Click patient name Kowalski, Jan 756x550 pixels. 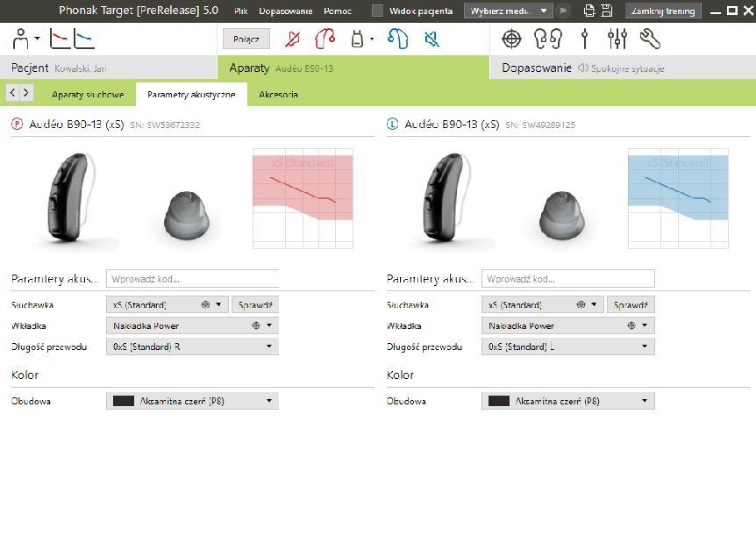pyautogui.click(x=81, y=68)
